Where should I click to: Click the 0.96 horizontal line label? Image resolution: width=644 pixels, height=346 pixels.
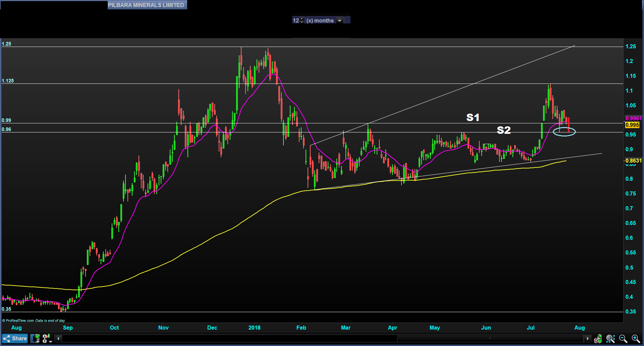coord(6,129)
